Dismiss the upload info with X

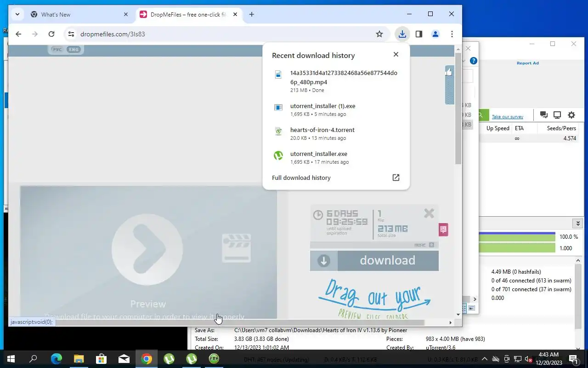pyautogui.click(x=429, y=213)
